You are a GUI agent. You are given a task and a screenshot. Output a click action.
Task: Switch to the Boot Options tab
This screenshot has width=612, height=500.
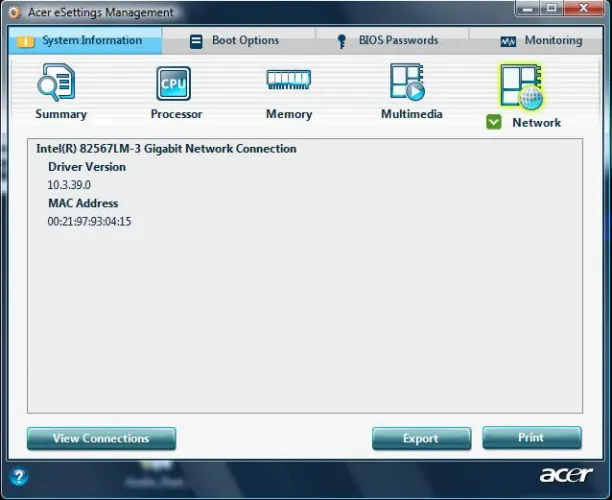[x=238, y=41]
